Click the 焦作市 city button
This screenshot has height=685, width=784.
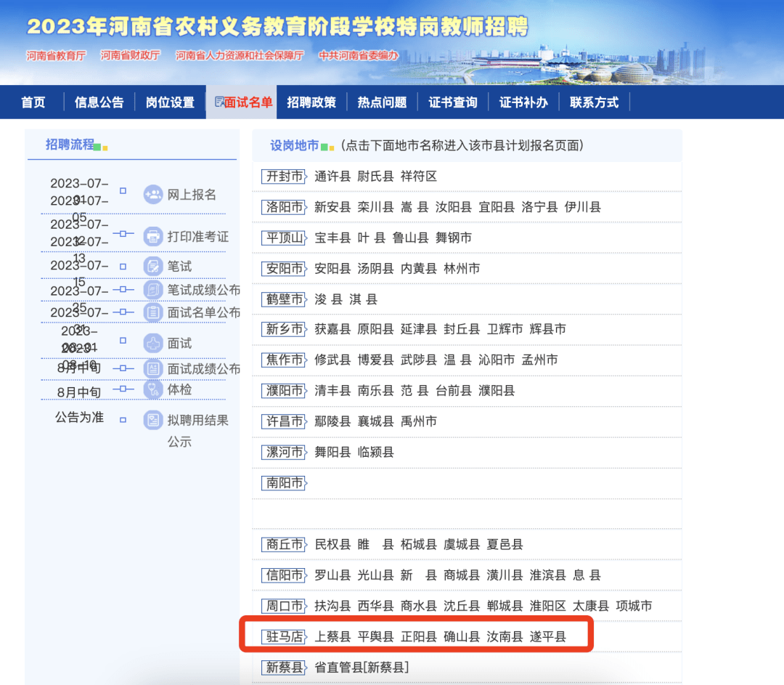pyautogui.click(x=284, y=360)
